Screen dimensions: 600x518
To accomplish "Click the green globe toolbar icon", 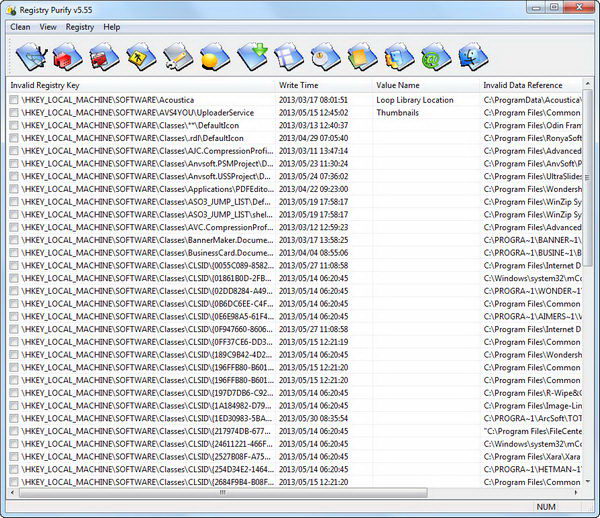I will pyautogui.click(x=431, y=55).
